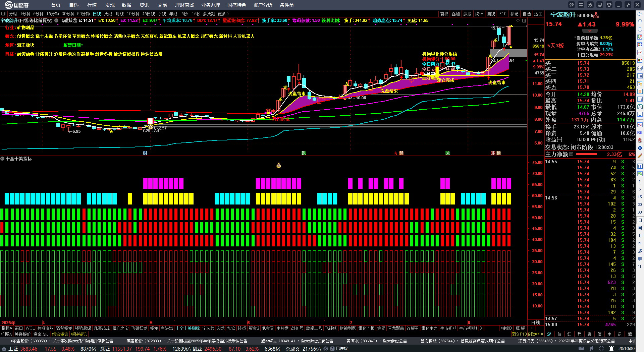Click the 主力净额 red progress bar

[x=586, y=154]
